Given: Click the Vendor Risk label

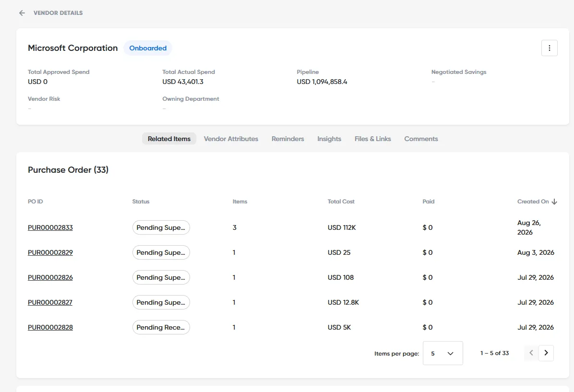Looking at the screenshot, I should [44, 99].
